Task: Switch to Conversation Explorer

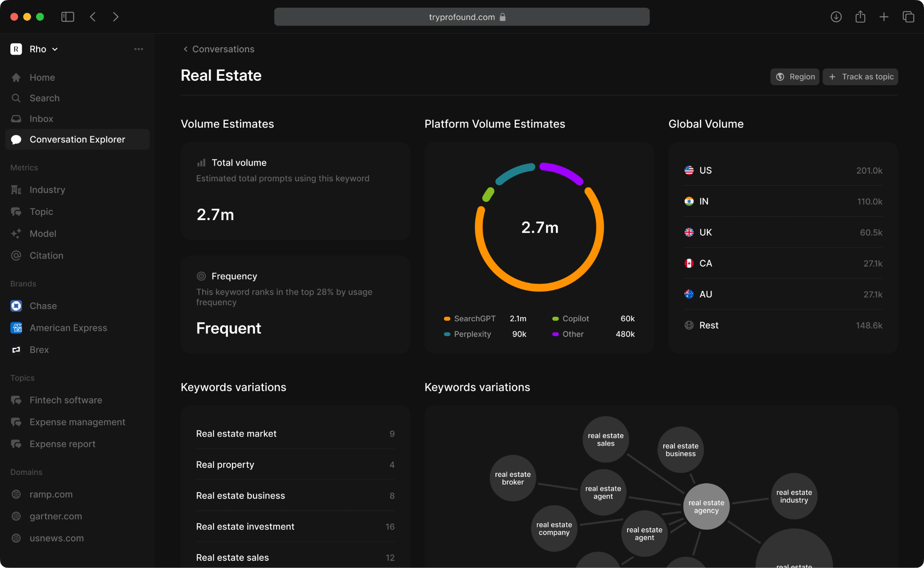Action: point(77,139)
